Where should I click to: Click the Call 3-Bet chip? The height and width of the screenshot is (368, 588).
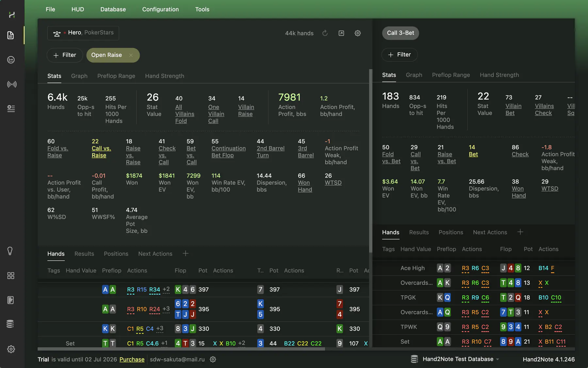point(400,33)
